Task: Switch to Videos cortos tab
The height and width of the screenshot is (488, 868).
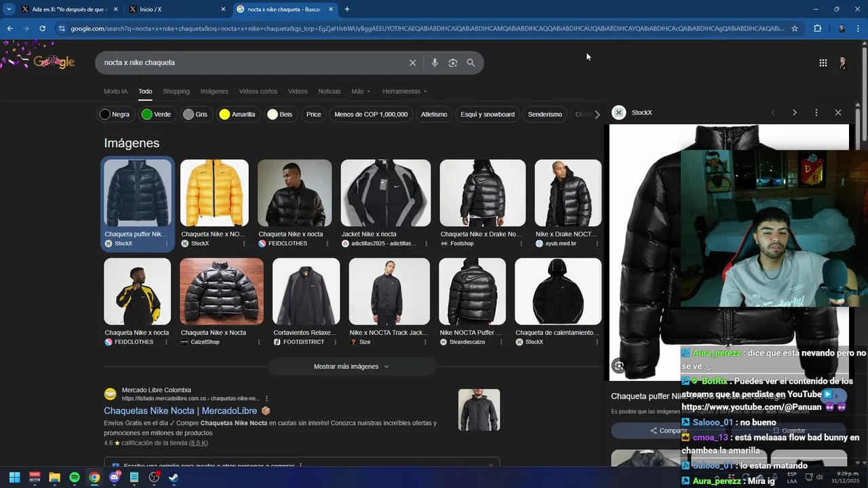Action: click(x=258, y=91)
